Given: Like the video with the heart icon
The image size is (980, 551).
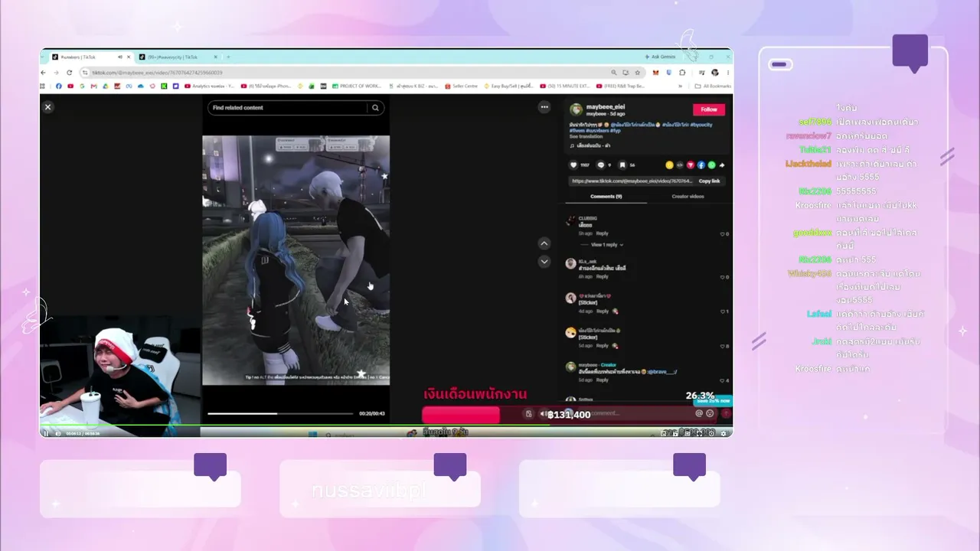Looking at the screenshot, I should point(573,165).
